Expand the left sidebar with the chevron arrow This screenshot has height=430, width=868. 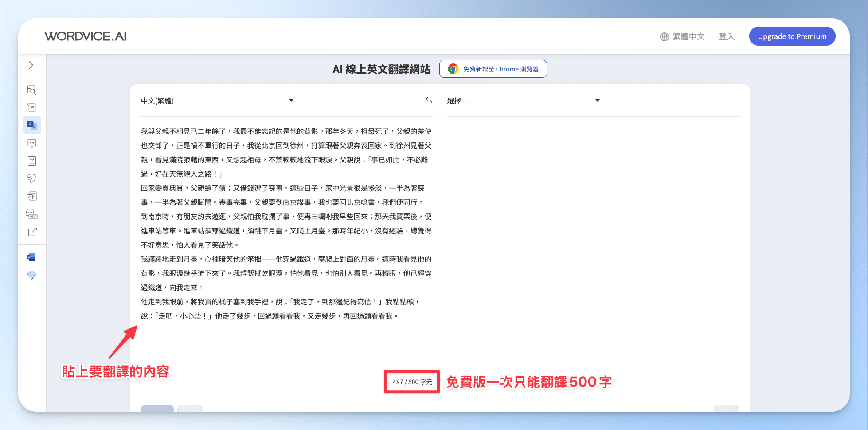[31, 65]
